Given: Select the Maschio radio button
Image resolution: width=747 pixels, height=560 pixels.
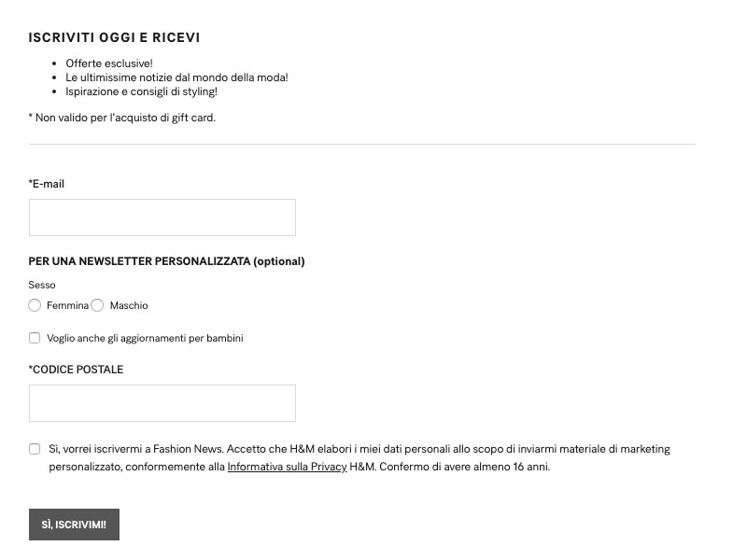Looking at the screenshot, I should click(x=97, y=305).
